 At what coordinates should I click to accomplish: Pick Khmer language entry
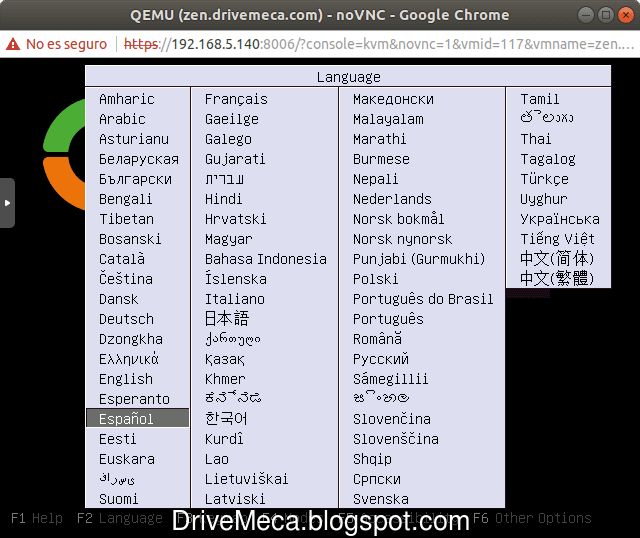coord(225,379)
